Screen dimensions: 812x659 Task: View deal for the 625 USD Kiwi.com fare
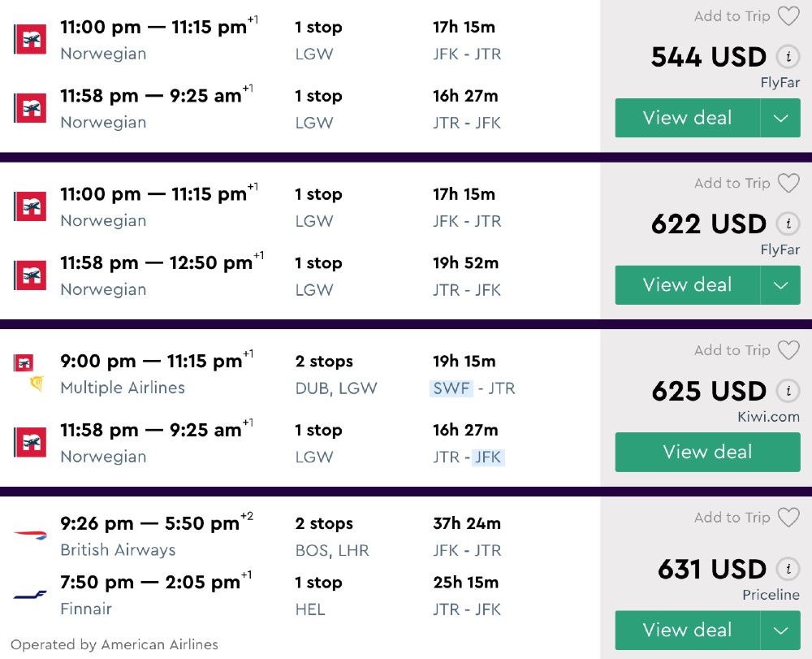[x=707, y=452]
